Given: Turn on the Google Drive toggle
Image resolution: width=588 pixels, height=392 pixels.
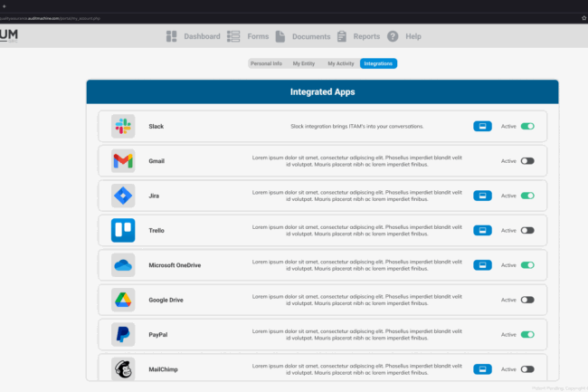Looking at the screenshot, I should 527,300.
